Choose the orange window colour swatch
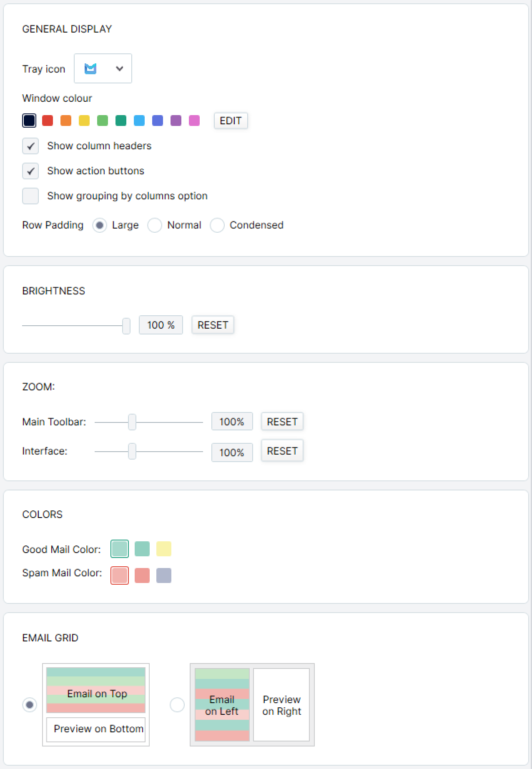Viewport: 532px width, 769px height. [66, 121]
